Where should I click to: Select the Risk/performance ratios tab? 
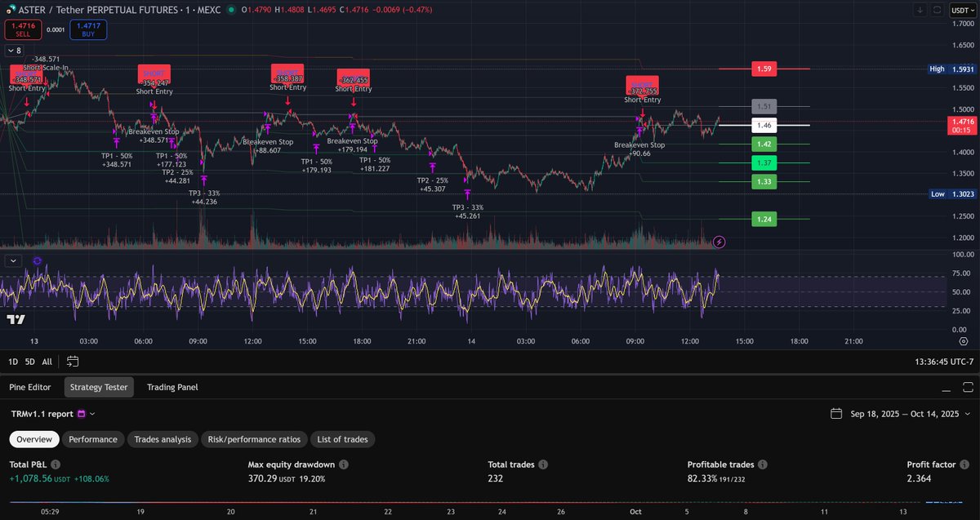256,439
